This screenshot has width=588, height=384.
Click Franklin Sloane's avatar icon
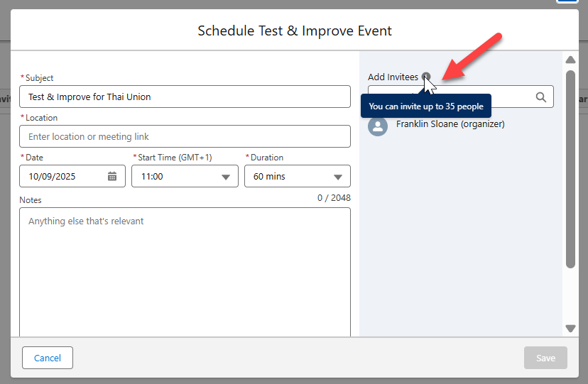378,126
